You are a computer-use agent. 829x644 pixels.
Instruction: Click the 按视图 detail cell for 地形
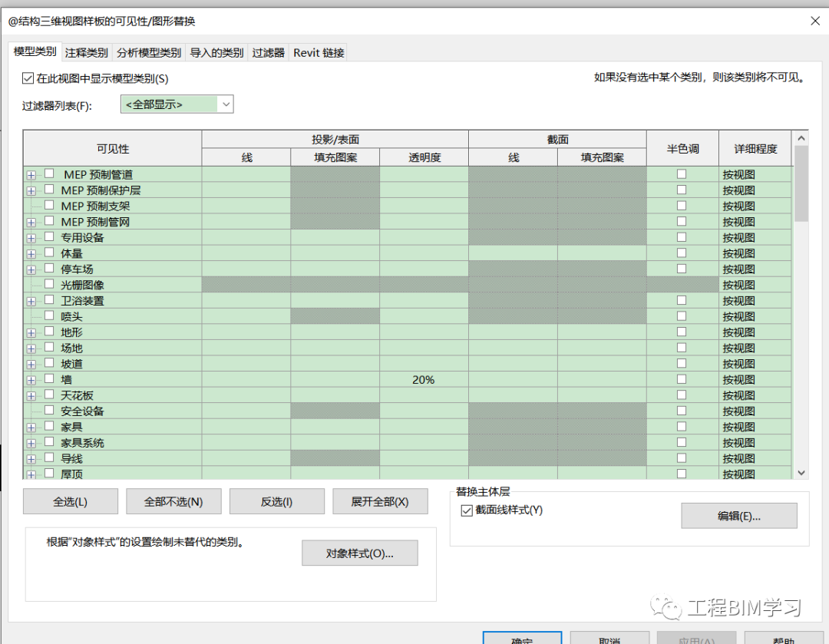[x=755, y=332]
